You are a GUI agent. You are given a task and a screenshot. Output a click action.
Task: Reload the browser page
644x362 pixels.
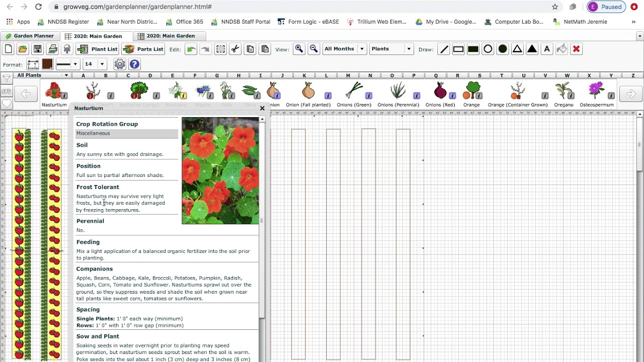pos(39,7)
